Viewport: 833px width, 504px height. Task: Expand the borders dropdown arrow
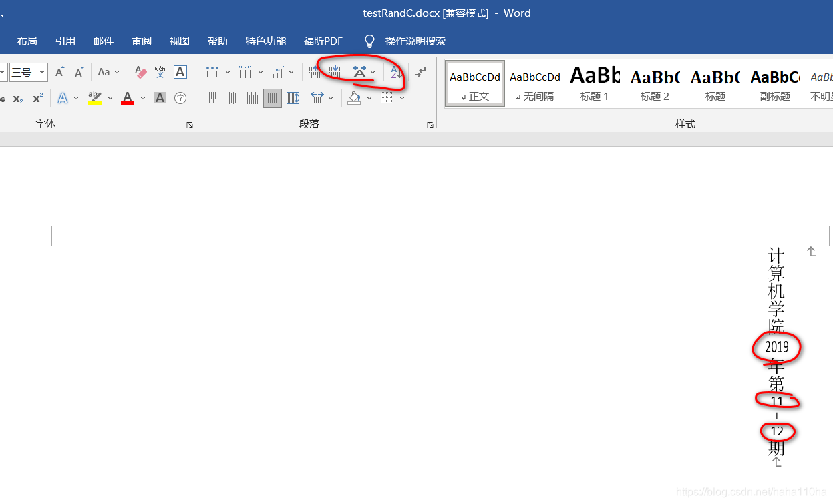click(x=402, y=98)
